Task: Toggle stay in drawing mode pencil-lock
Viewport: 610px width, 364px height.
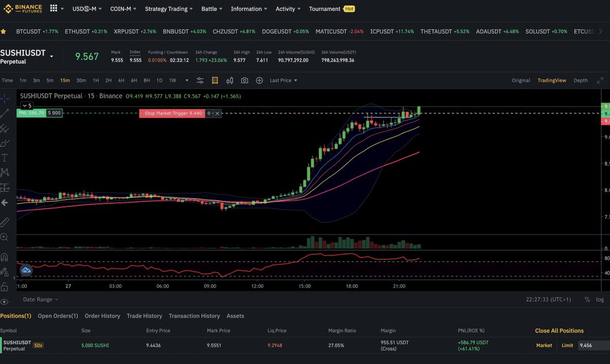Action: click(x=5, y=272)
